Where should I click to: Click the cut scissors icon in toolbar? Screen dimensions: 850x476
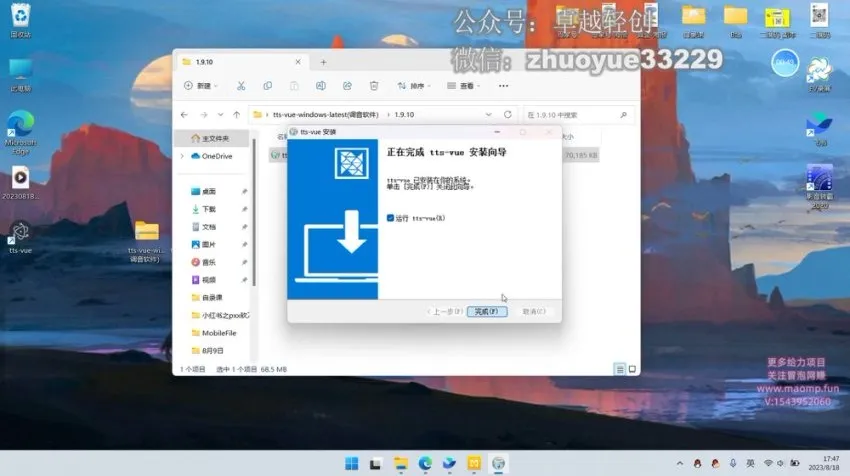241,86
